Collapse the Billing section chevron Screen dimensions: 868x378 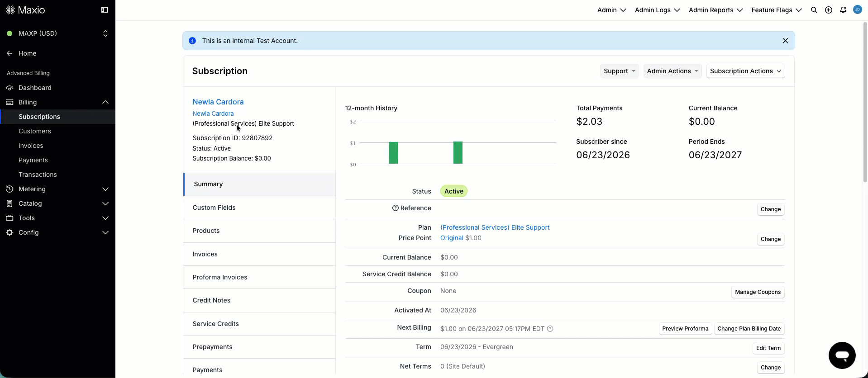point(105,102)
